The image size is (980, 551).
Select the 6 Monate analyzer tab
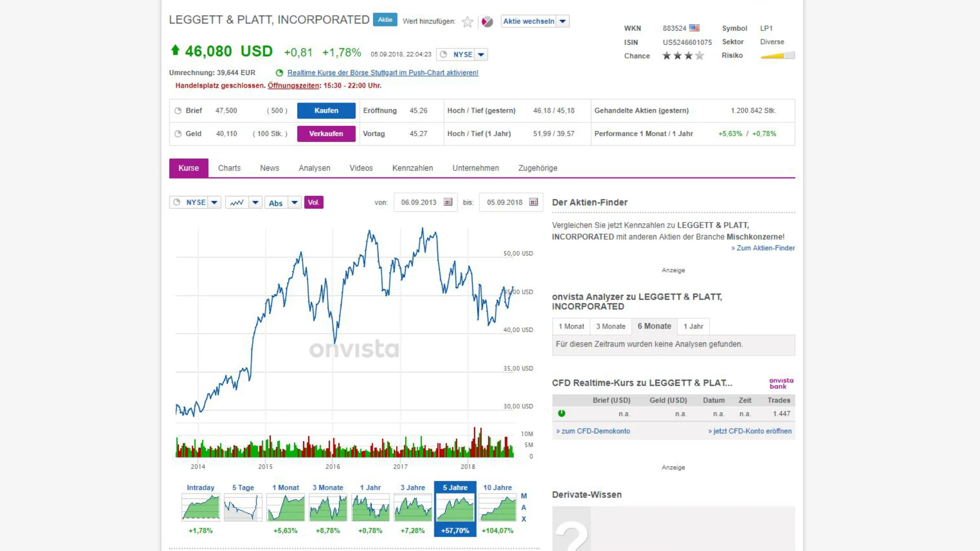(654, 327)
